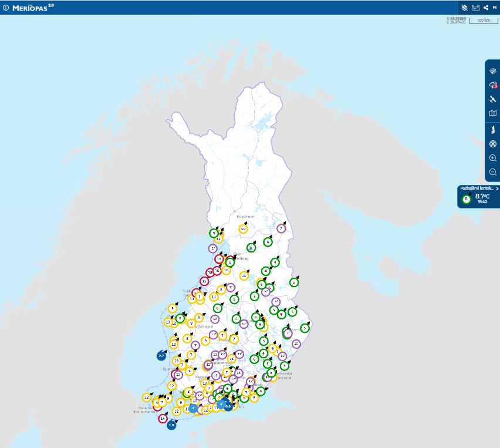Open the weather warnings cloud icon
The height and width of the screenshot is (448, 500).
(x=493, y=85)
